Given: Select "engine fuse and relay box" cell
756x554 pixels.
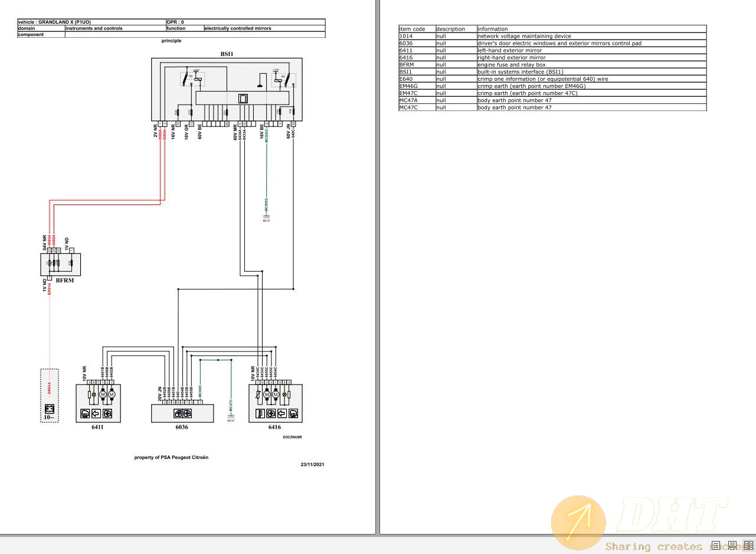Looking at the screenshot, I should tap(591, 64).
